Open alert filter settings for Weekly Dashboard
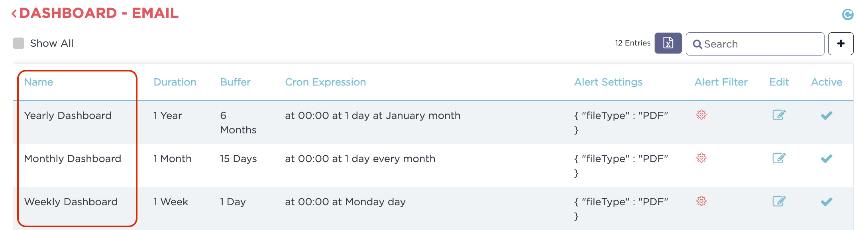 pyautogui.click(x=701, y=202)
